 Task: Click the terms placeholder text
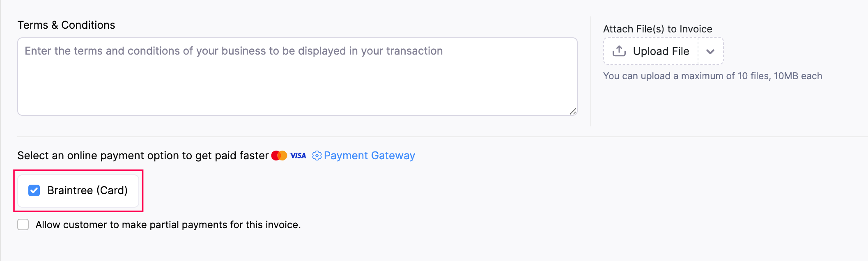coord(234,51)
